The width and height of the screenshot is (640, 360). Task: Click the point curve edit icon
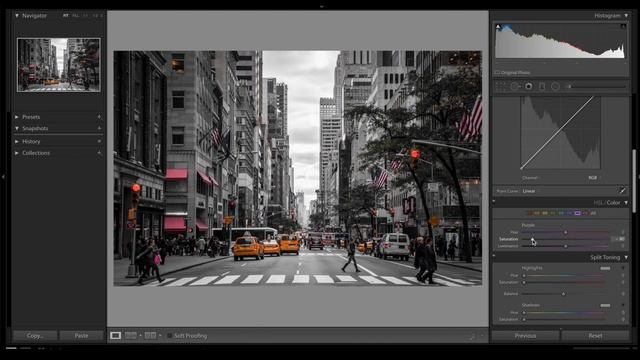click(622, 191)
